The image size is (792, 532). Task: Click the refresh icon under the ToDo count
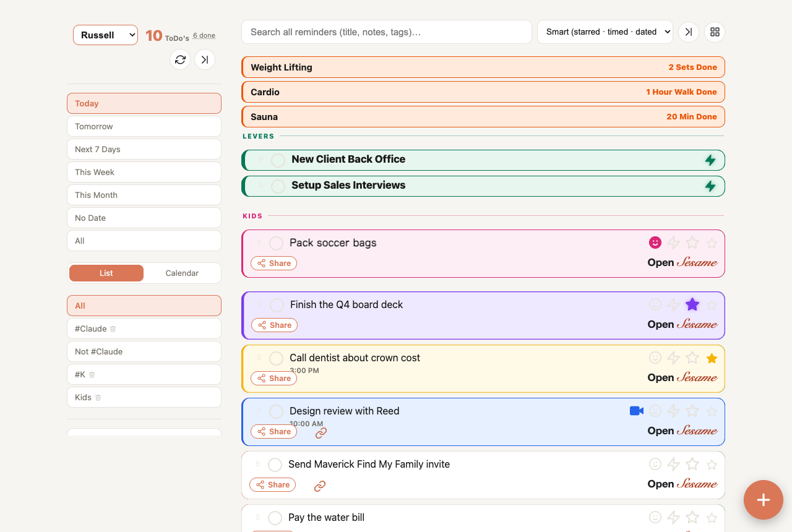[x=180, y=59]
